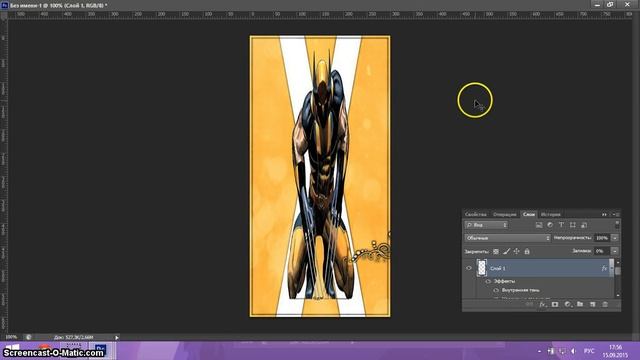Viewport: 640px width, 360px height.
Task: Toggle visibility of Эффекты
Action: tap(488, 281)
